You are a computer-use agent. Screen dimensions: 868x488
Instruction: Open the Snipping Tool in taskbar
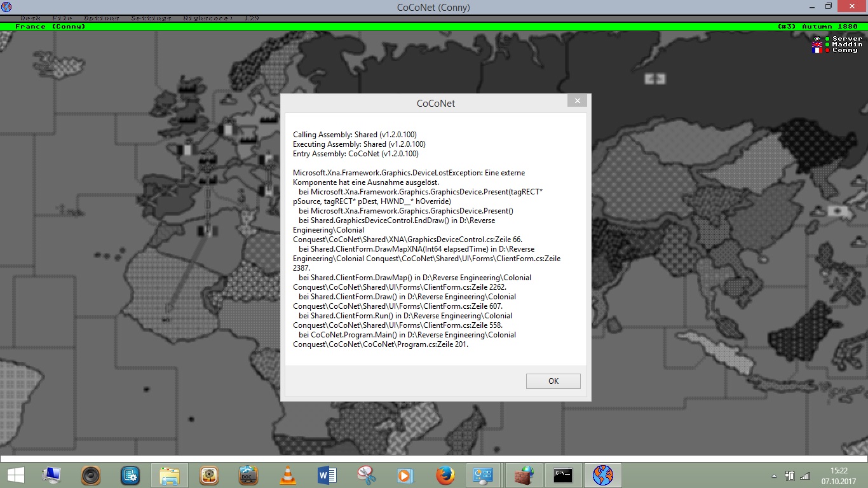pyautogui.click(x=367, y=475)
